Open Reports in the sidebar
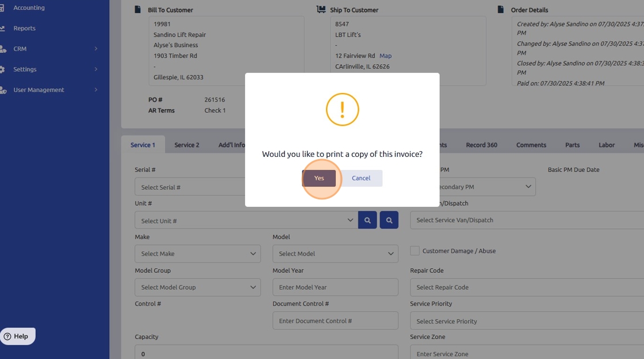 coord(24,28)
